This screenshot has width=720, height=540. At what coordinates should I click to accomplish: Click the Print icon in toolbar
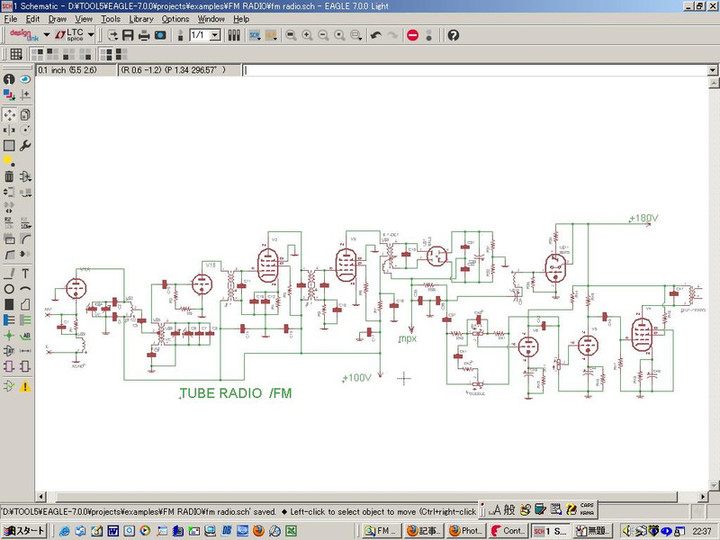pos(145,35)
